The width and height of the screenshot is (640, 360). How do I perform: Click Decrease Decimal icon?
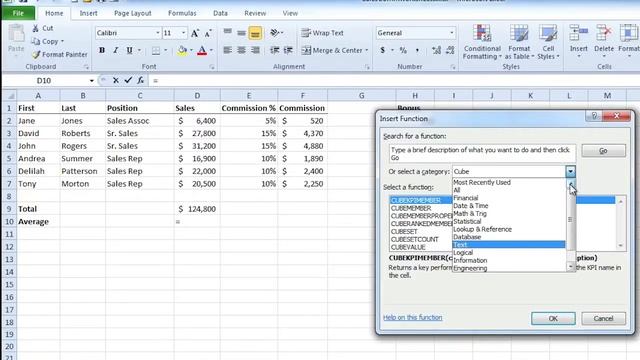coord(450,50)
